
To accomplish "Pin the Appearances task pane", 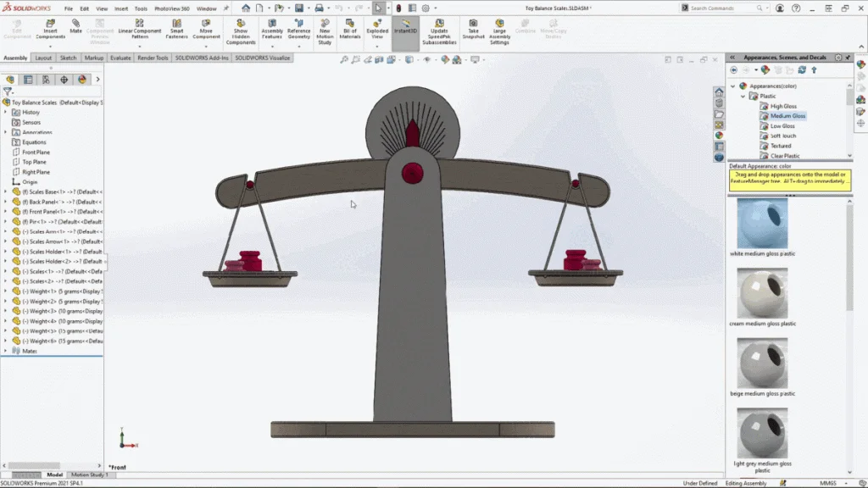I will (848, 58).
